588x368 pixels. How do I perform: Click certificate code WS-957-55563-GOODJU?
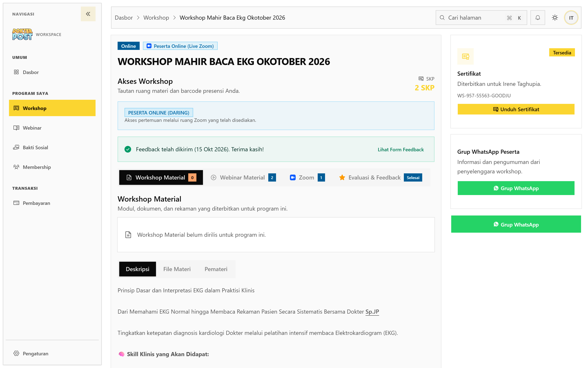click(x=484, y=95)
